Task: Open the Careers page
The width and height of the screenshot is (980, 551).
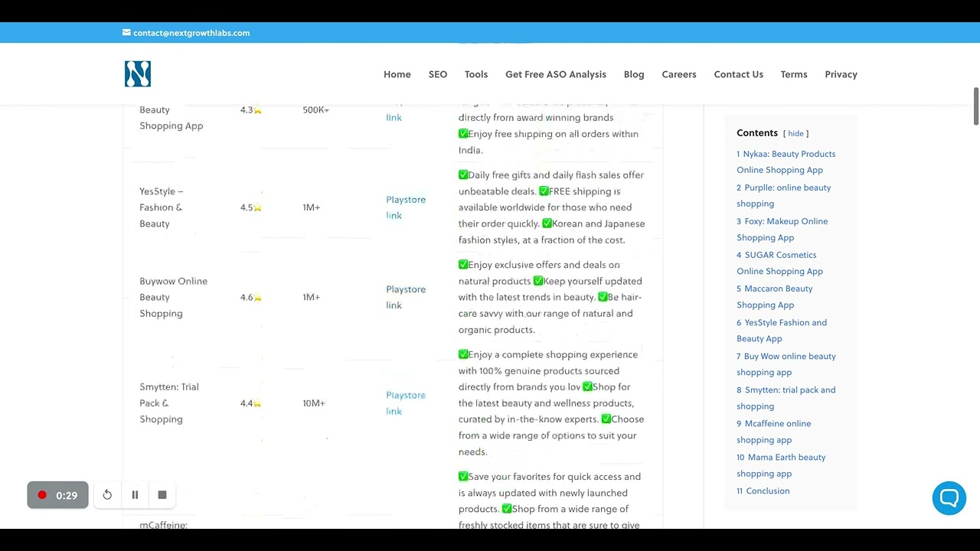Action: pyautogui.click(x=679, y=74)
